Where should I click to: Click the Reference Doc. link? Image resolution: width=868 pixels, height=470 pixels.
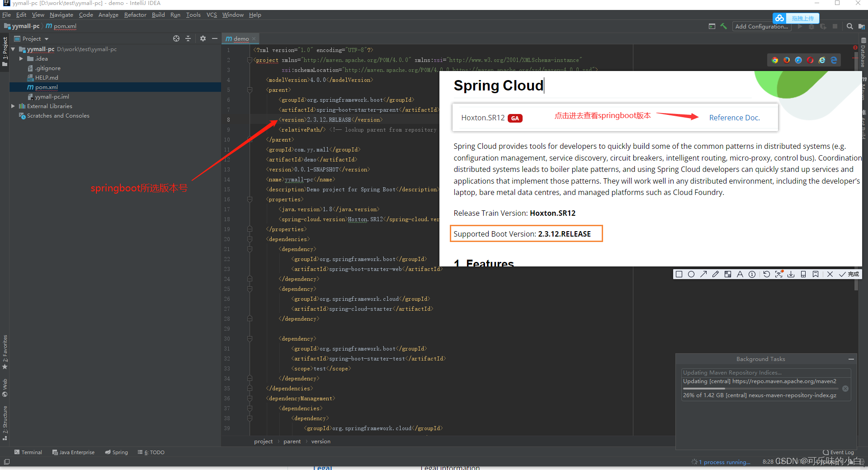point(734,118)
